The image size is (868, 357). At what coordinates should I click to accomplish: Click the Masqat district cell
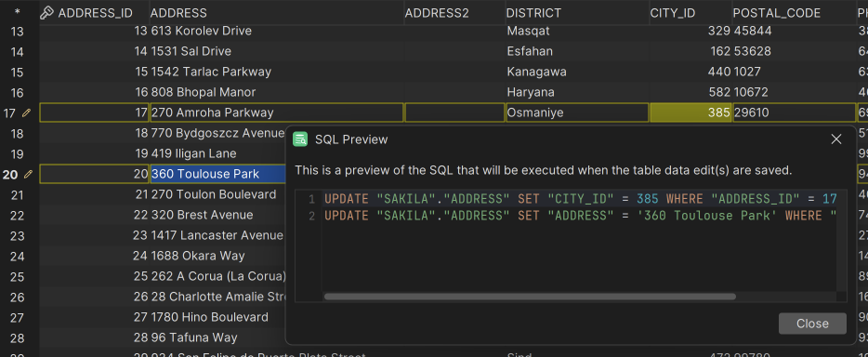pos(577,31)
